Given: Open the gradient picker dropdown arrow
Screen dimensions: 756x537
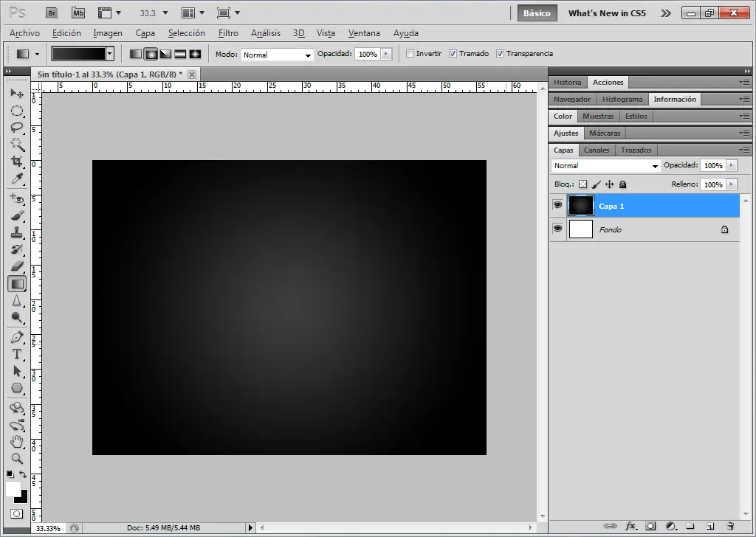Looking at the screenshot, I should pyautogui.click(x=109, y=53).
